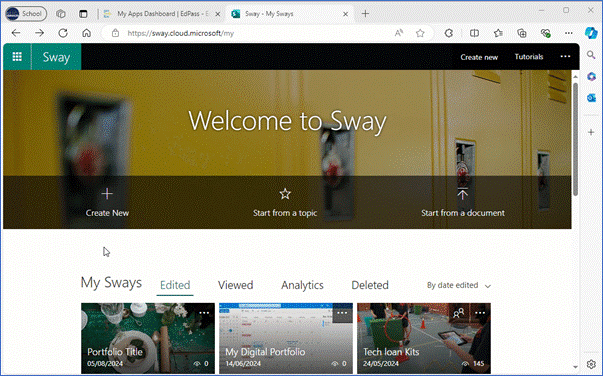The image size is (603, 376).
Task: Open the Portfolio Title Sway thumbnail
Action: (148, 338)
